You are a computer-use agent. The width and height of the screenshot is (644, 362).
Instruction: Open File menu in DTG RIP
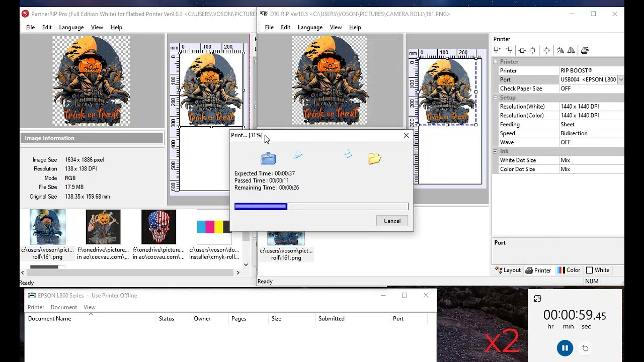(x=269, y=27)
